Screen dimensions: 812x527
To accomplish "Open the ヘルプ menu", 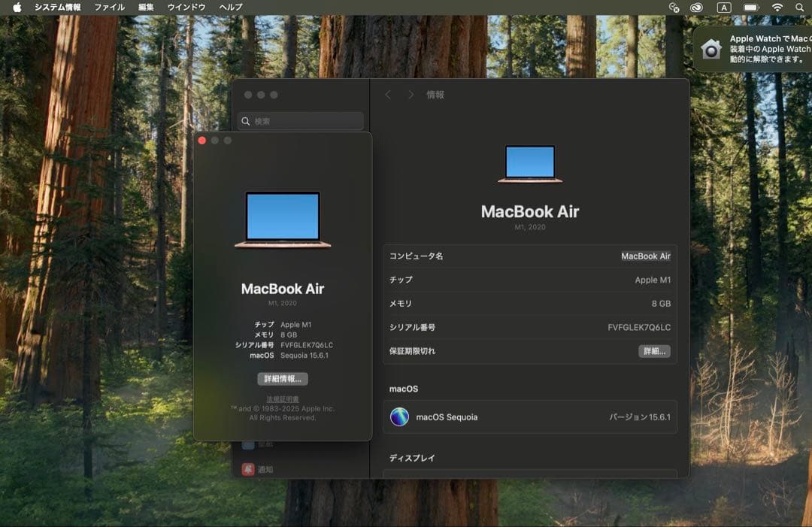I will pyautogui.click(x=228, y=8).
